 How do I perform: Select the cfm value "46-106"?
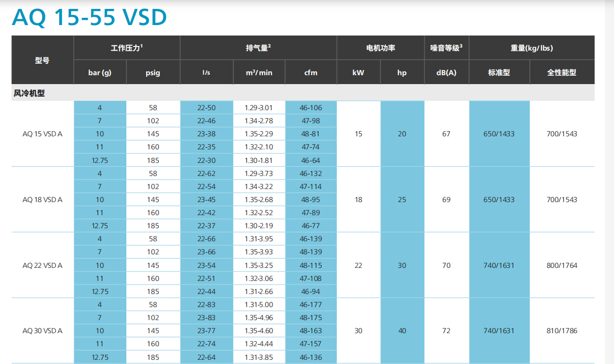tap(311, 108)
